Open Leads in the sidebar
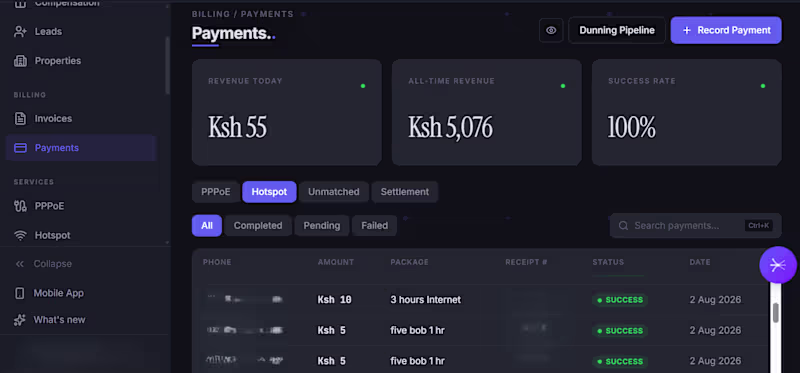The image size is (800, 373). click(x=81, y=32)
